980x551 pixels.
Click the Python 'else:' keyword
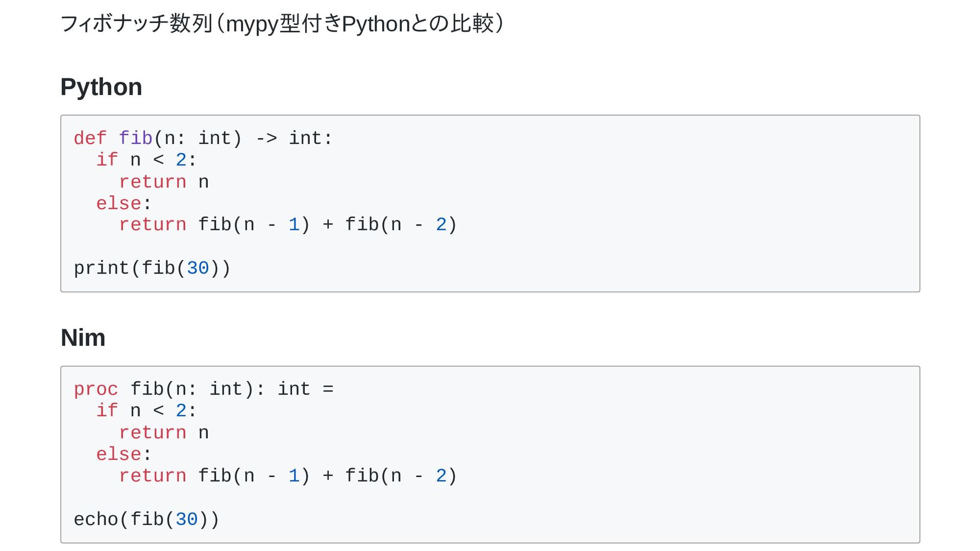124,204
